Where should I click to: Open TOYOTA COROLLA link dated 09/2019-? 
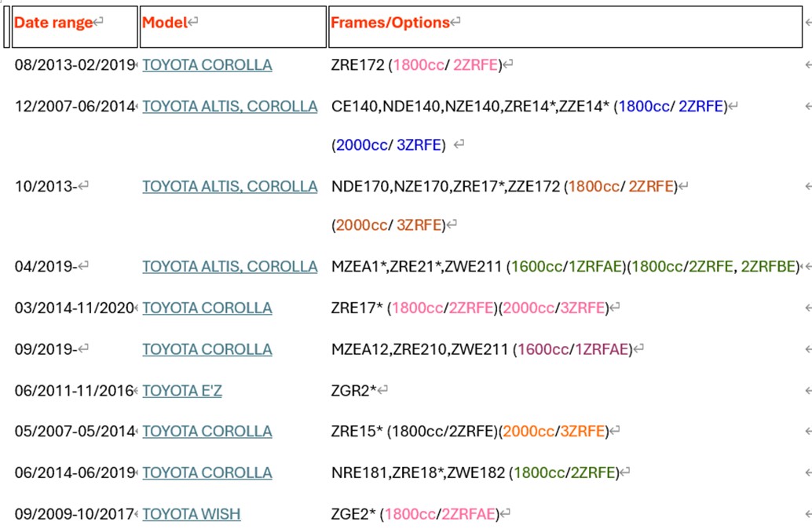click(207, 349)
